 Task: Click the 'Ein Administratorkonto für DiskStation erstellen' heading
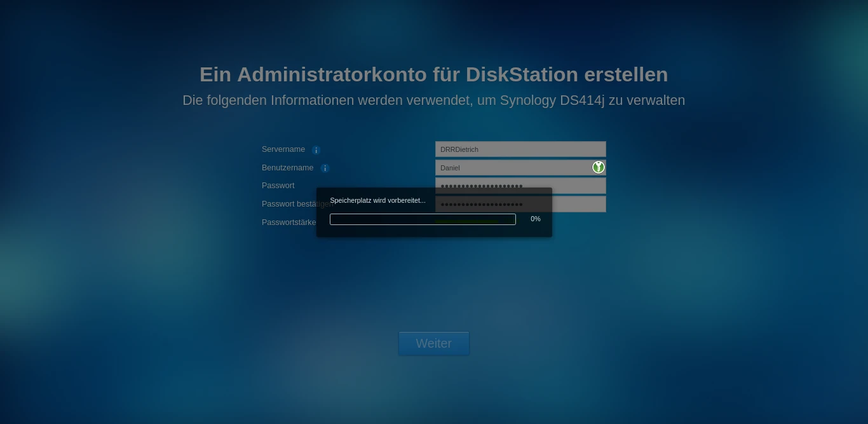point(434,74)
